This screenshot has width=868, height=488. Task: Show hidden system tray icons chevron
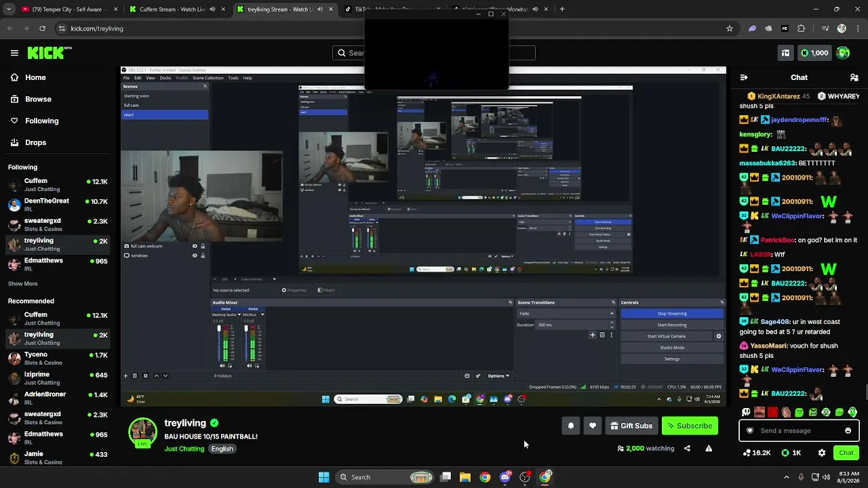click(x=787, y=477)
